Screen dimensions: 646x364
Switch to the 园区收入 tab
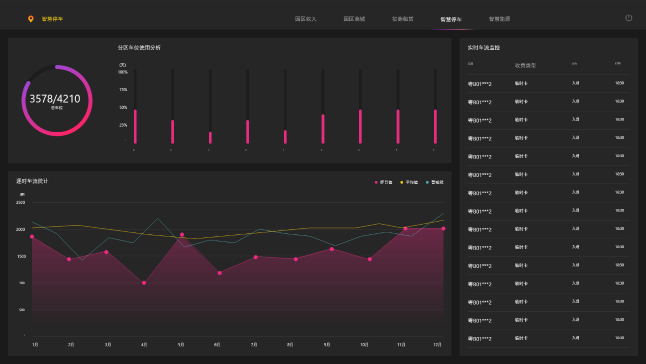tap(305, 19)
